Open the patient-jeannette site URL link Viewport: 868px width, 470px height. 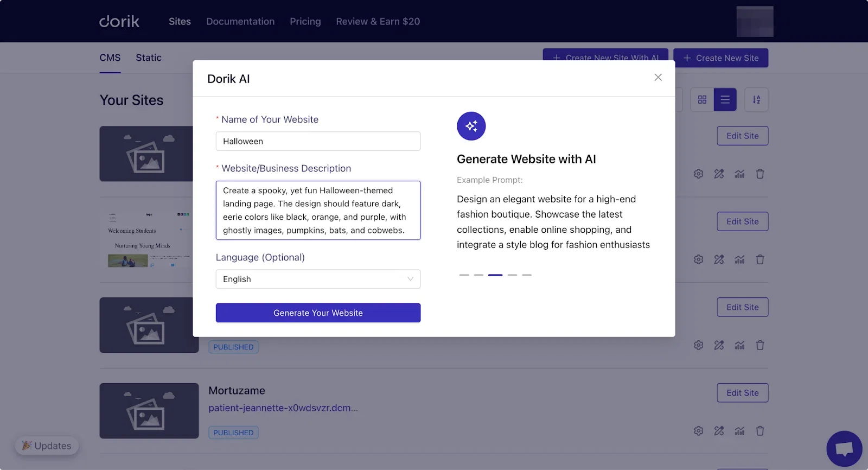283,408
